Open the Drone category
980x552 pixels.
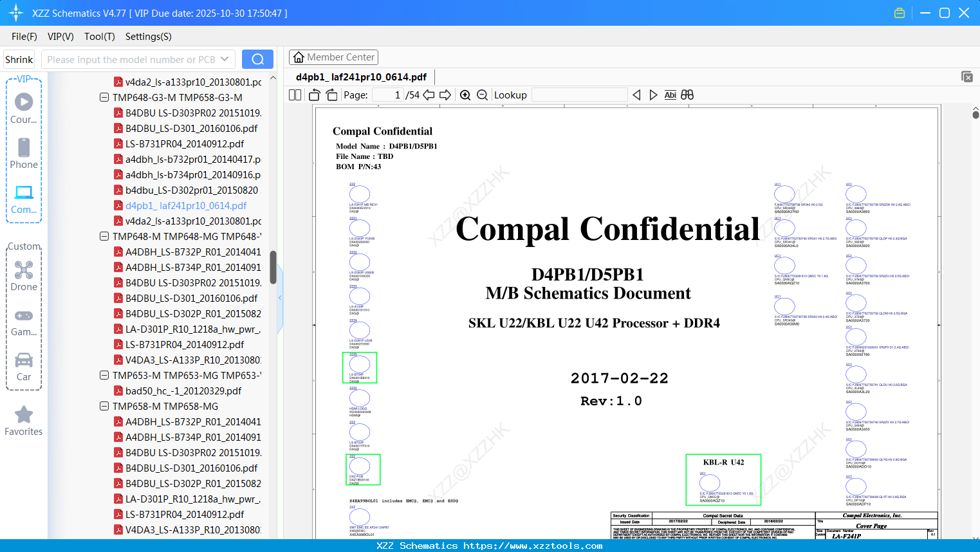tap(24, 276)
